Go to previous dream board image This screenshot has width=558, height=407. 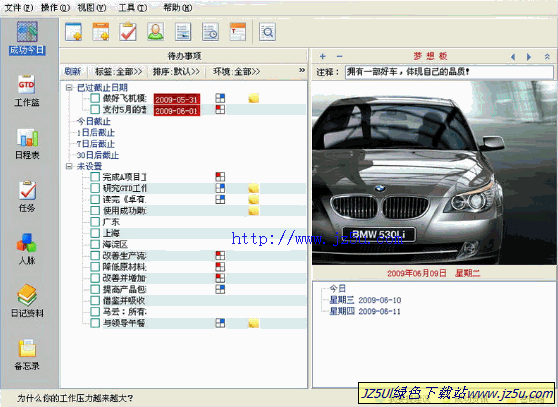pos(513,57)
